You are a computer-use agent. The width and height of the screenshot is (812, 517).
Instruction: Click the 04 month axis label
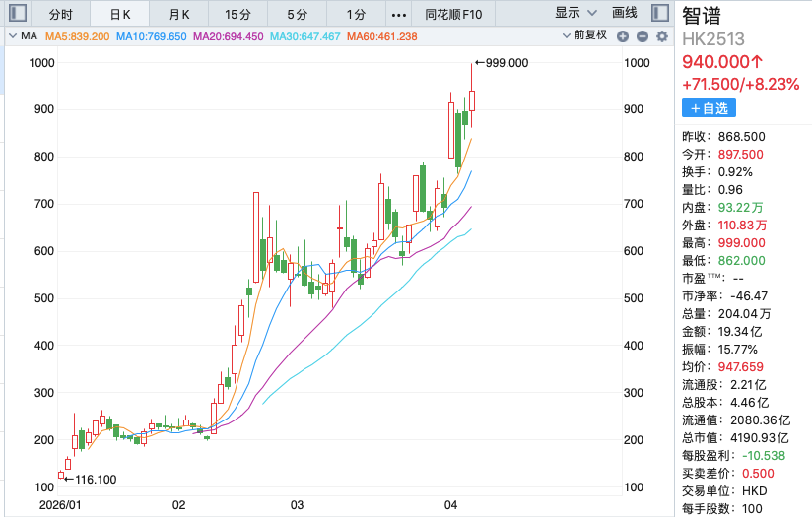click(x=451, y=505)
